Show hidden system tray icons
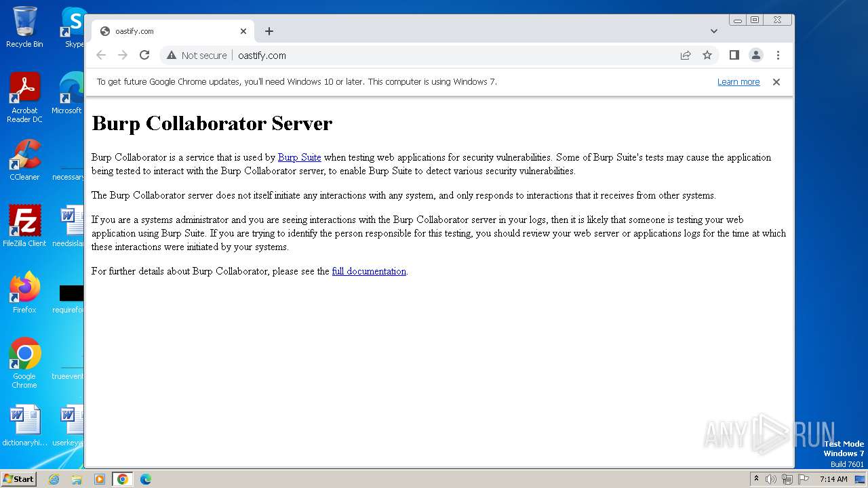 point(756,479)
